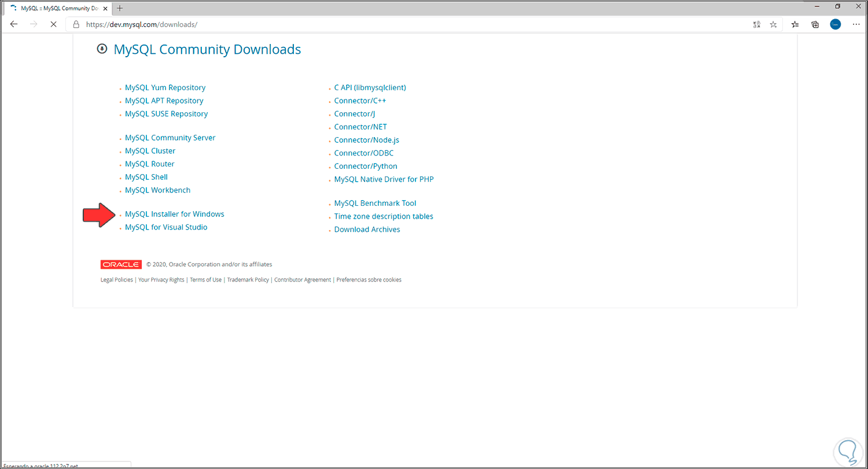Click the Oracle copyright notice text
868x469 pixels.
209,264
